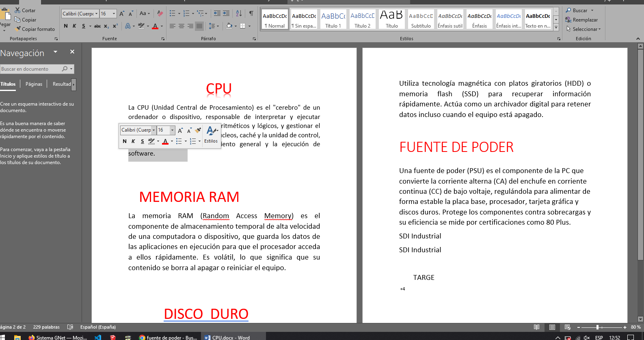Click Copiar formato in Portapapeles

click(x=35, y=29)
